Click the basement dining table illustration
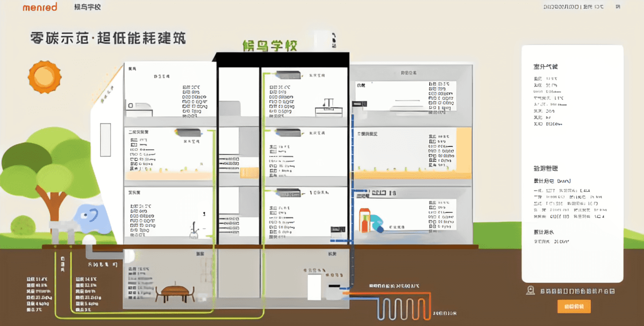The image size is (644, 326). [x=175, y=293]
